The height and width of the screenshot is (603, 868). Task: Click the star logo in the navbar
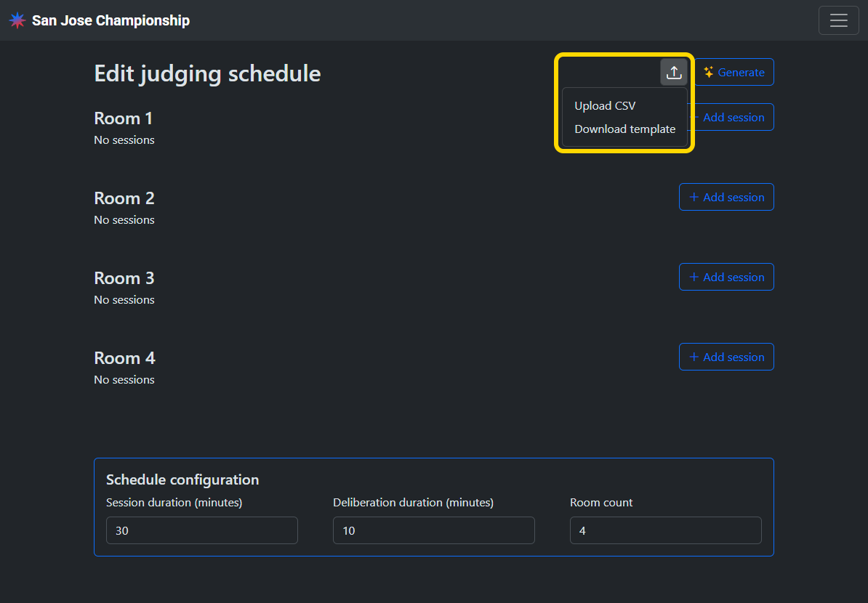[17, 20]
